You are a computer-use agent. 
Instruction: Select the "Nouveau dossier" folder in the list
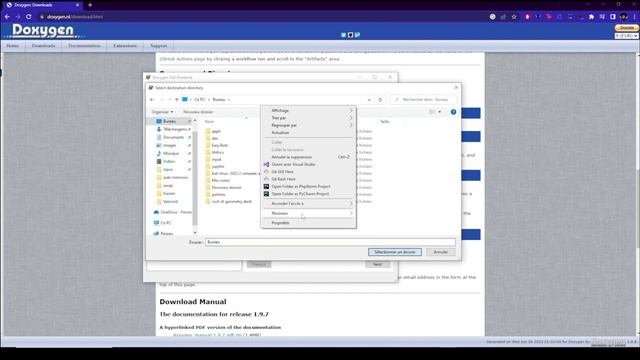224,188
